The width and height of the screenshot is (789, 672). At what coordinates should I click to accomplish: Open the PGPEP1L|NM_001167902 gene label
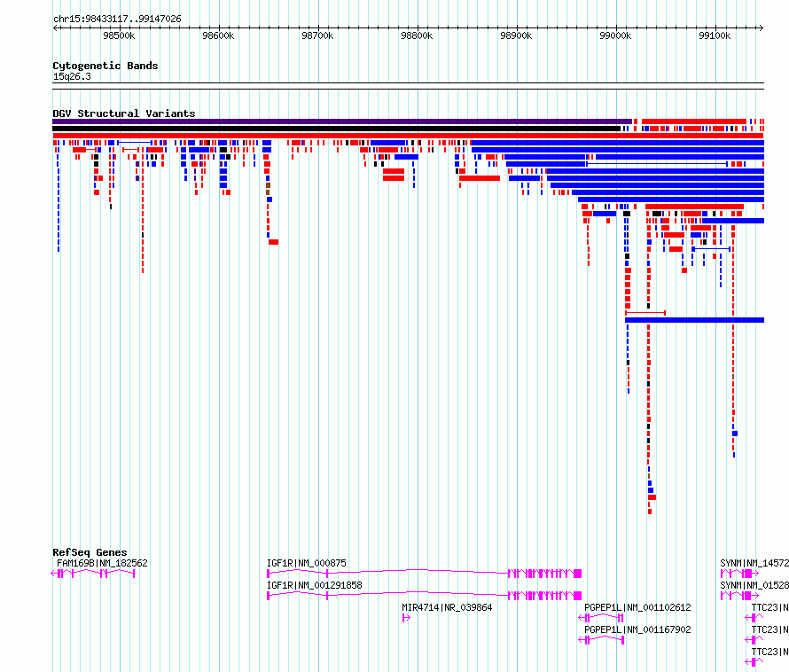coord(637,629)
